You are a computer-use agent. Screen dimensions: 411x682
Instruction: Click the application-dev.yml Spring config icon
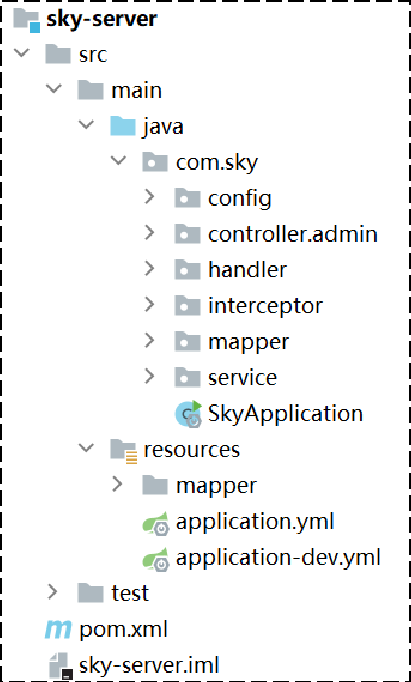coord(156,558)
